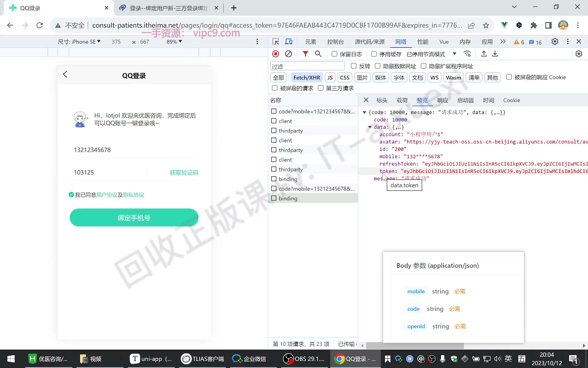The width and height of the screenshot is (588, 368).
Task: Export HAR with download icon
Action: pyautogui.click(x=495, y=54)
